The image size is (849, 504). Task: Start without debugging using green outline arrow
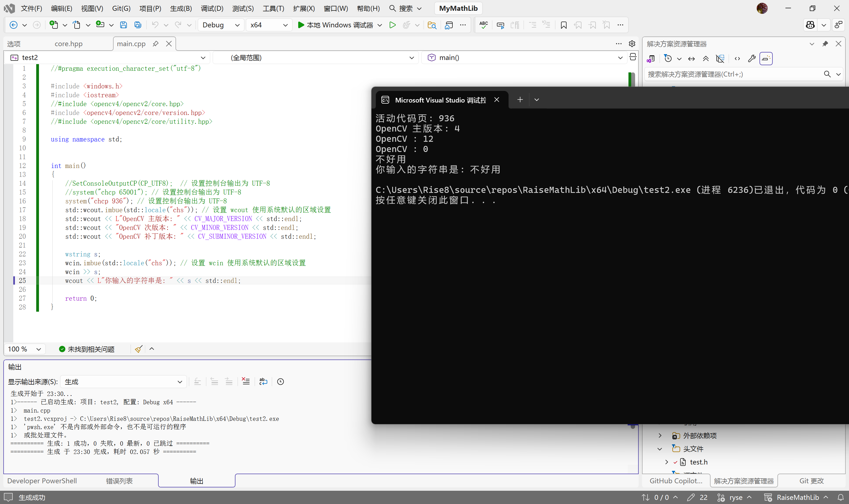coord(392,25)
